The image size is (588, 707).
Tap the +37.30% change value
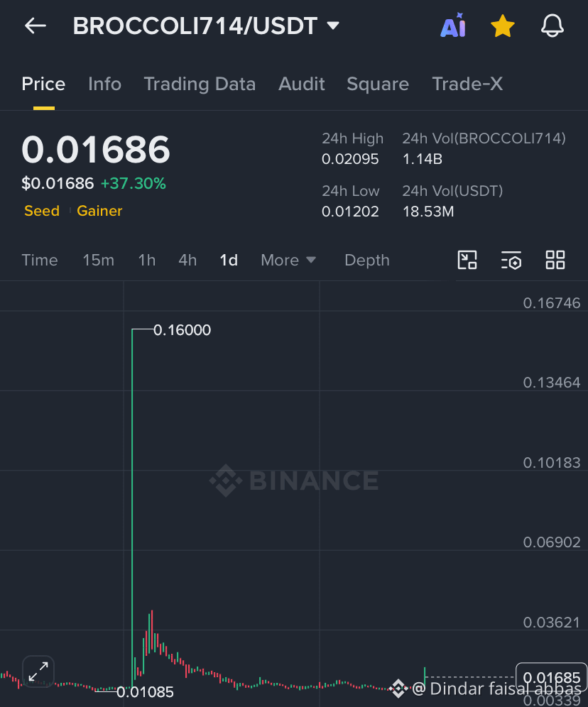(x=133, y=184)
